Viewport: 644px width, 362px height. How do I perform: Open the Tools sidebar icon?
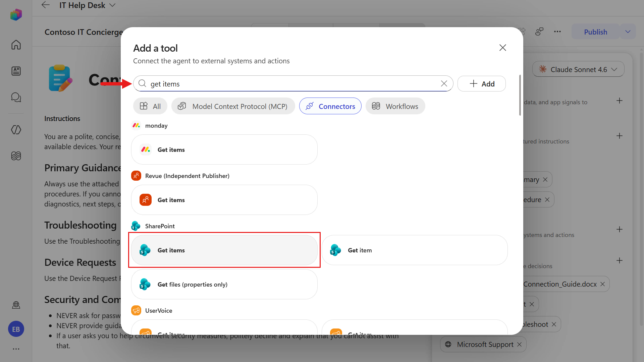click(16, 130)
